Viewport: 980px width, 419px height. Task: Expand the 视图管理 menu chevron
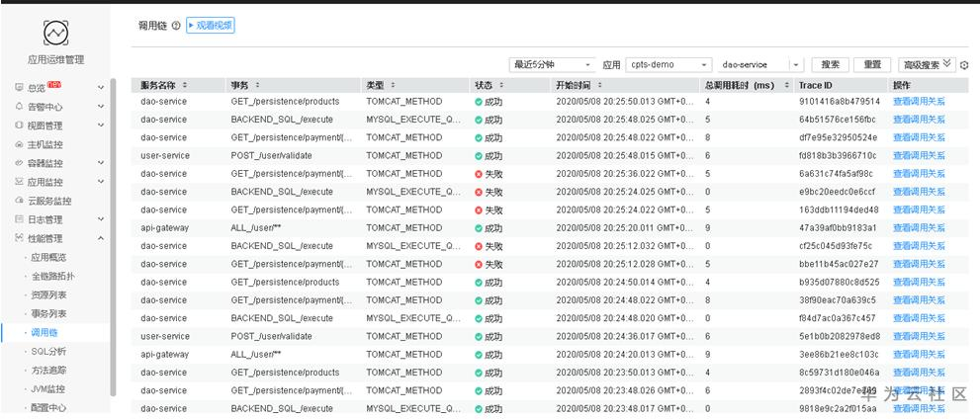[101, 126]
